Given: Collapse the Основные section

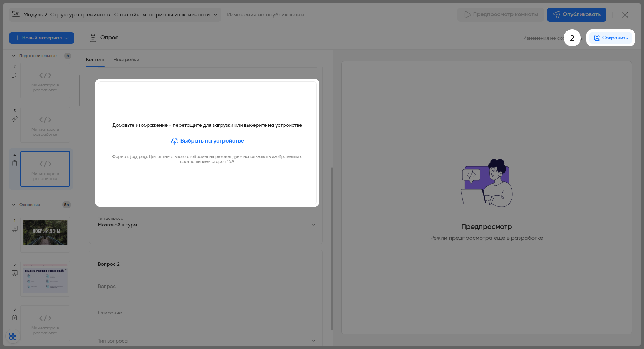Looking at the screenshot, I should point(14,205).
